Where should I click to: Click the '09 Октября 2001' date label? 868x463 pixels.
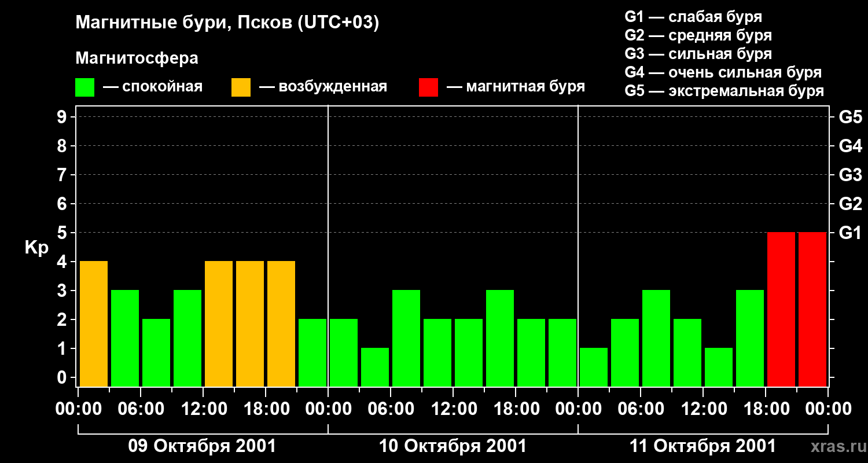(x=202, y=446)
